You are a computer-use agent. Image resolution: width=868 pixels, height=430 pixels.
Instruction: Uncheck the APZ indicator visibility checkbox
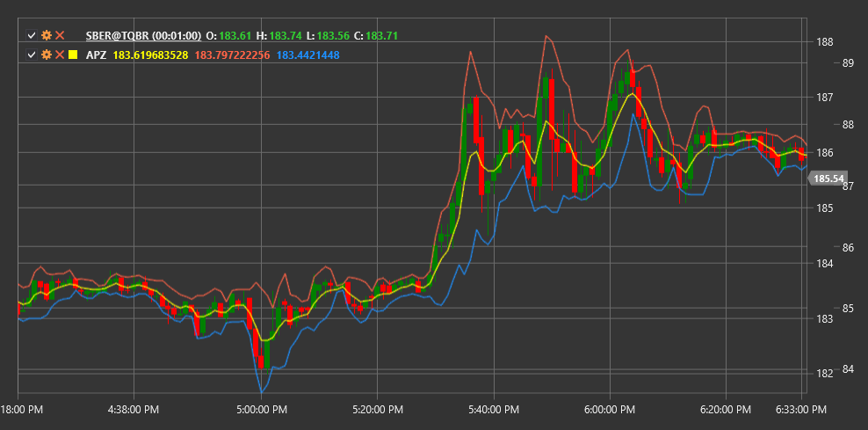point(32,55)
